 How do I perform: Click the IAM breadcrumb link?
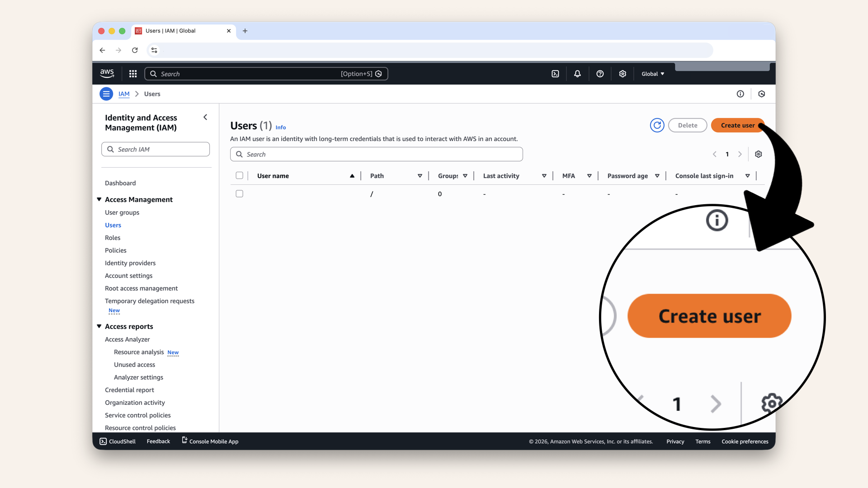tap(124, 94)
